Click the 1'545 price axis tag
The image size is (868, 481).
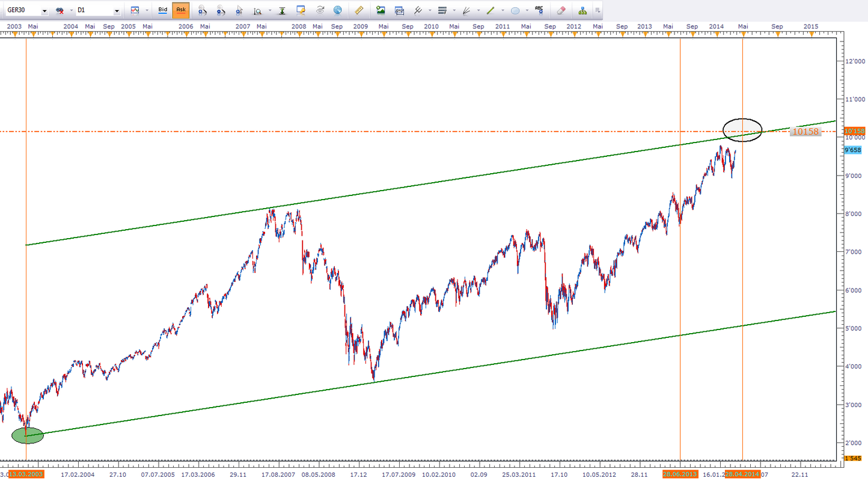853,459
